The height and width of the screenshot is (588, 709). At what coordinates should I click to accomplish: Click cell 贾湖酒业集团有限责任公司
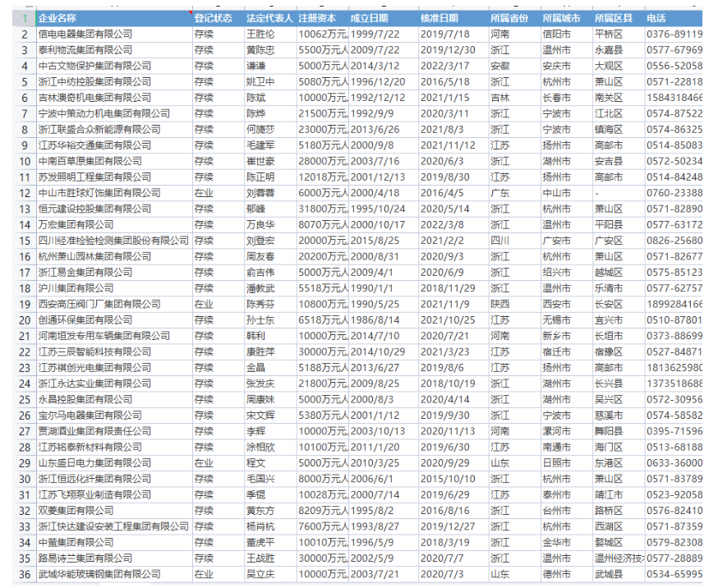tap(114, 432)
